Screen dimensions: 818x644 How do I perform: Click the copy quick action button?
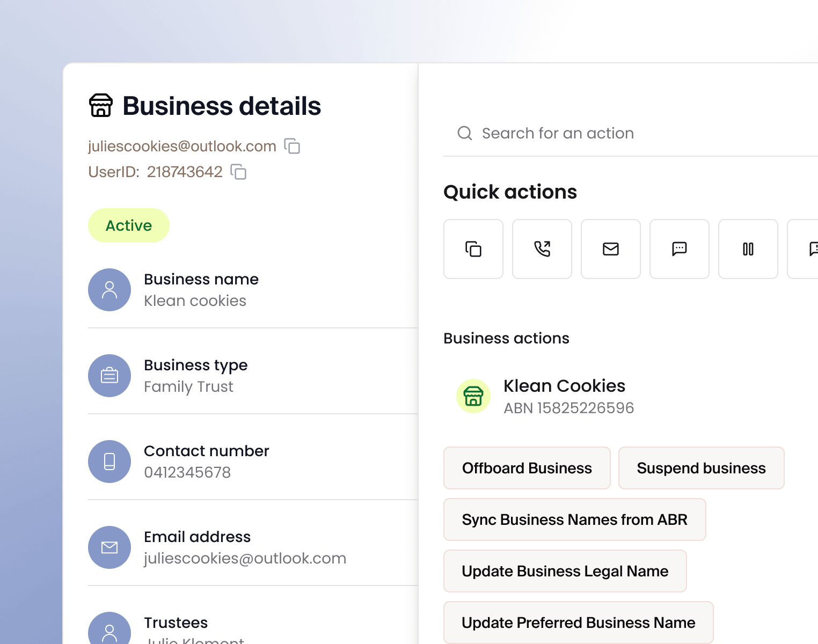pos(473,249)
